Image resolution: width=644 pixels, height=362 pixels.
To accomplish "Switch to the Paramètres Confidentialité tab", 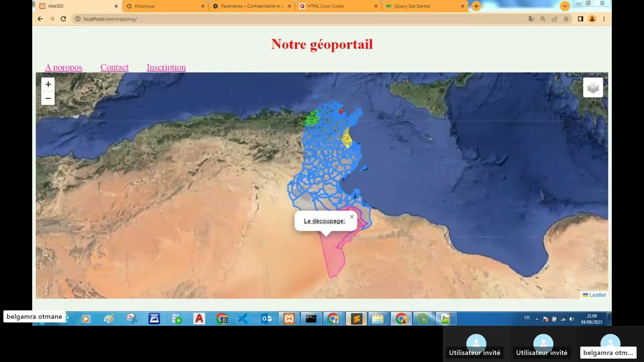I will [x=252, y=6].
